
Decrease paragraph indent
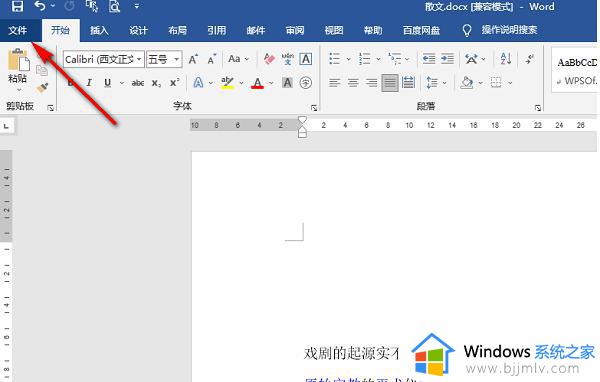429,59
